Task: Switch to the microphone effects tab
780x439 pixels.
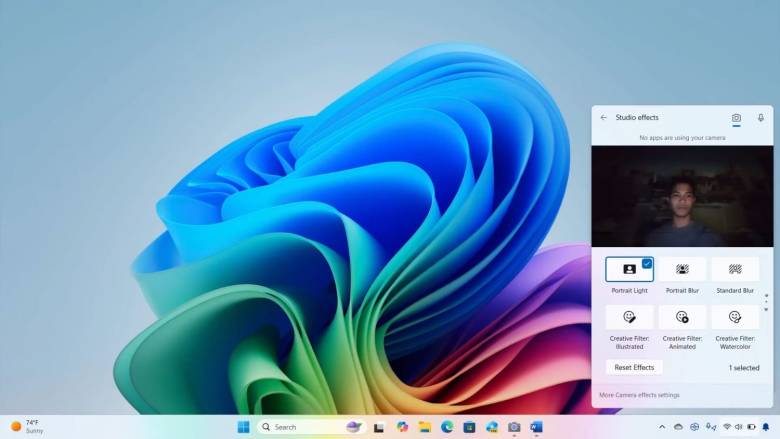Action: pyautogui.click(x=761, y=118)
